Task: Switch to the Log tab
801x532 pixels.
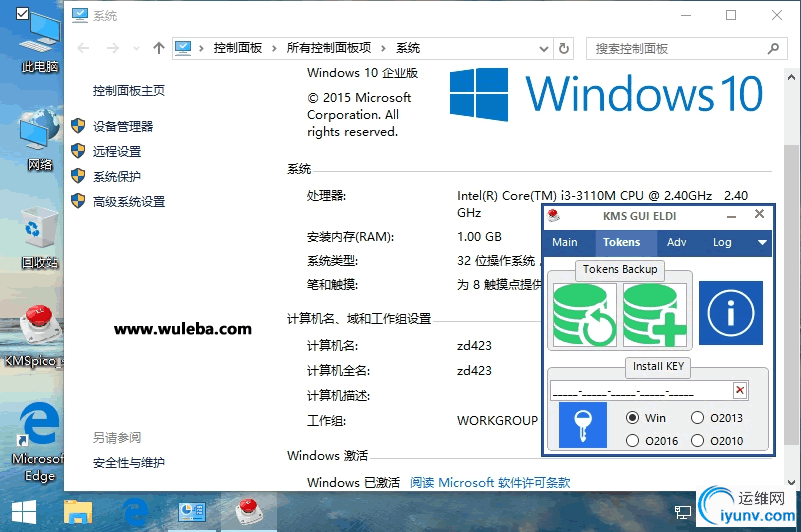Action: (722, 242)
